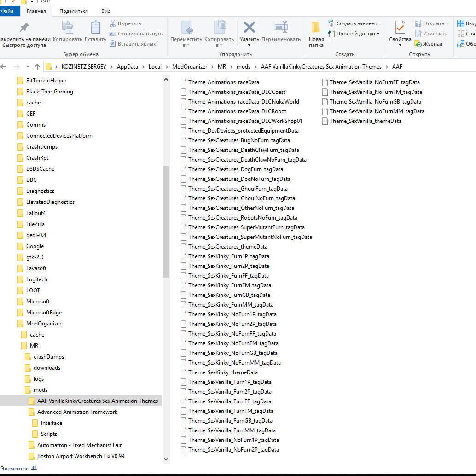476x476 pixels.
Task: Click the navigation tree scrollbar thumb
Action: (166, 221)
